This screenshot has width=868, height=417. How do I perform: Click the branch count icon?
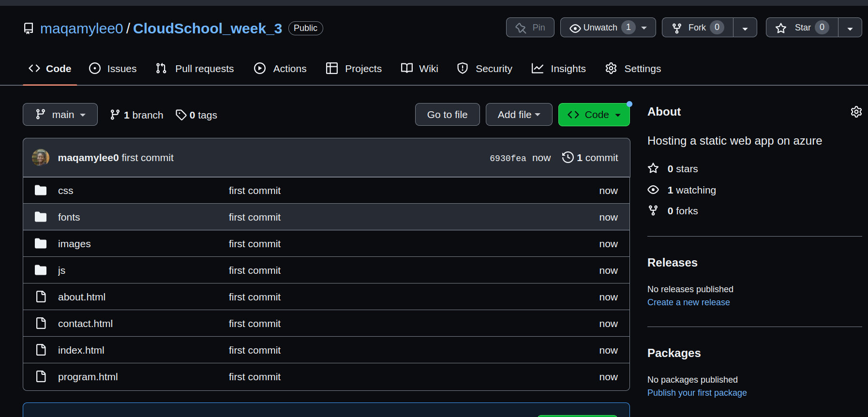click(x=115, y=115)
